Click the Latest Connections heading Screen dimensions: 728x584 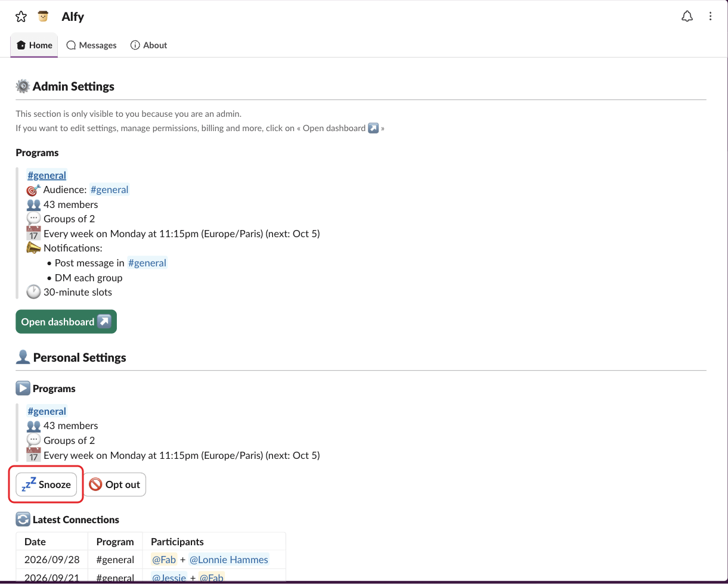tap(76, 520)
